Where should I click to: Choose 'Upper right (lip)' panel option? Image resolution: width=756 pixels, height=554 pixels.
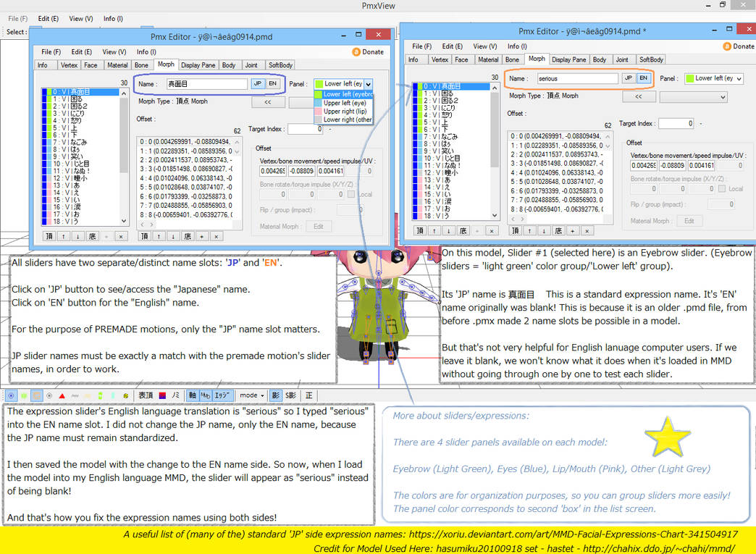click(x=344, y=111)
